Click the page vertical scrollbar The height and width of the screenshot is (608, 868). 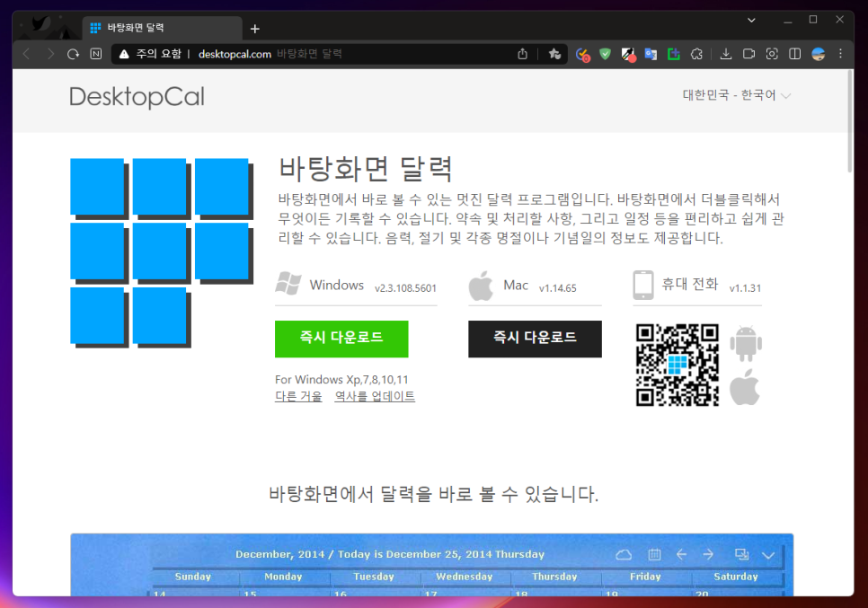850,122
